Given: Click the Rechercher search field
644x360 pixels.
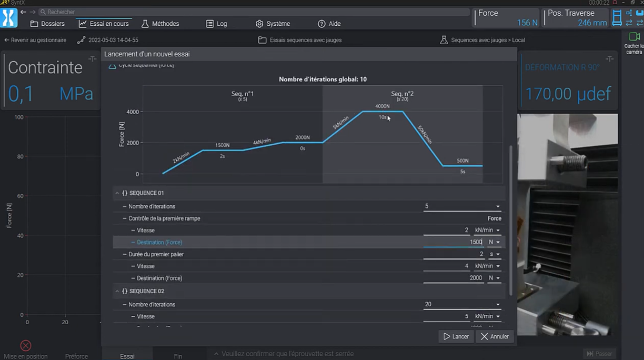Looking at the screenshot, I should pos(253,12).
